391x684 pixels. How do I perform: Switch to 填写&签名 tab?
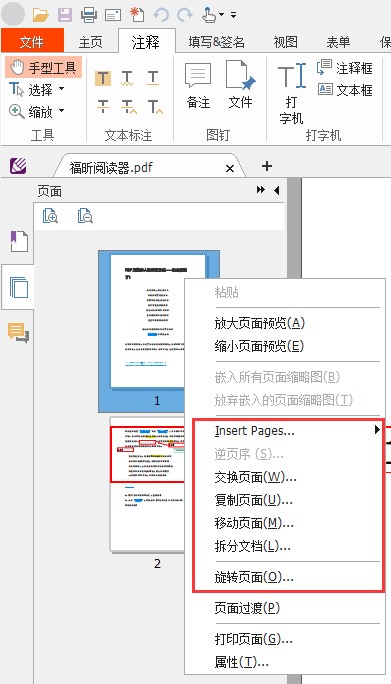(216, 42)
